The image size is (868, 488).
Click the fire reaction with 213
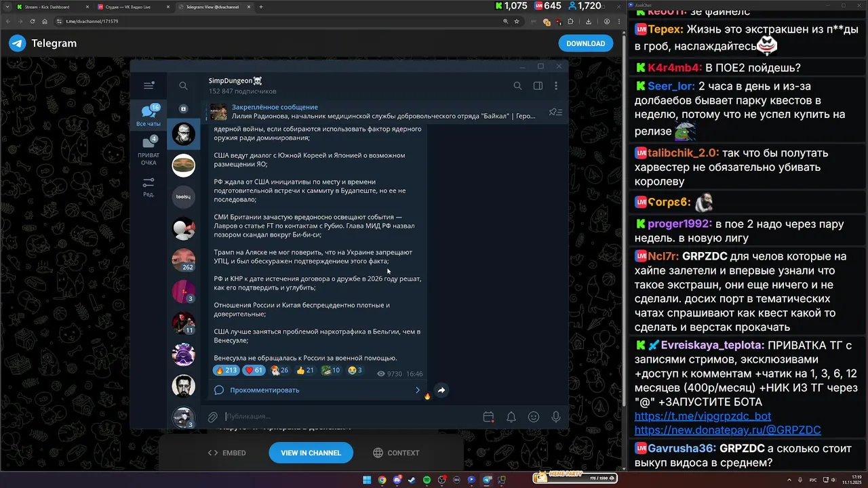pyautogui.click(x=226, y=371)
